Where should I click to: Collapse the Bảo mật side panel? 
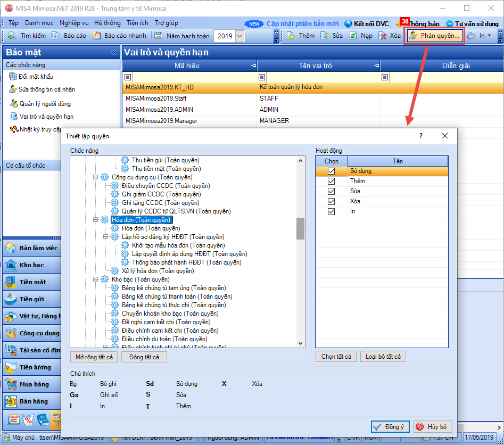tap(114, 52)
